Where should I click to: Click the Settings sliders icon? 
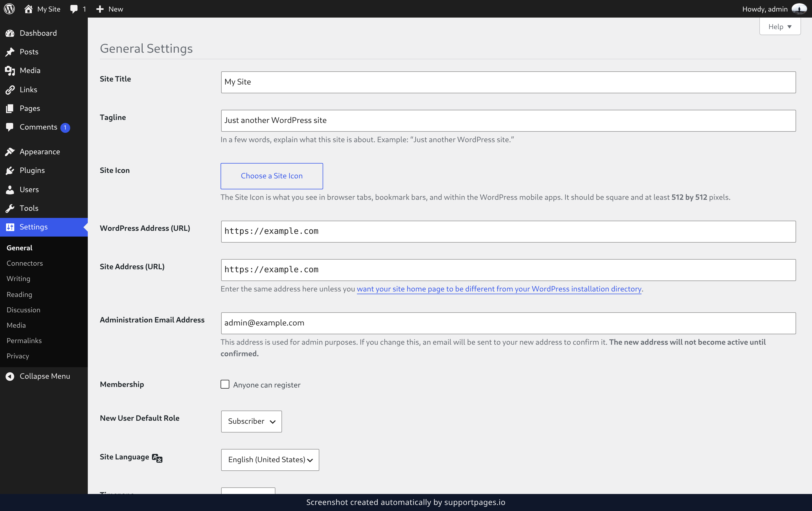tap(10, 227)
